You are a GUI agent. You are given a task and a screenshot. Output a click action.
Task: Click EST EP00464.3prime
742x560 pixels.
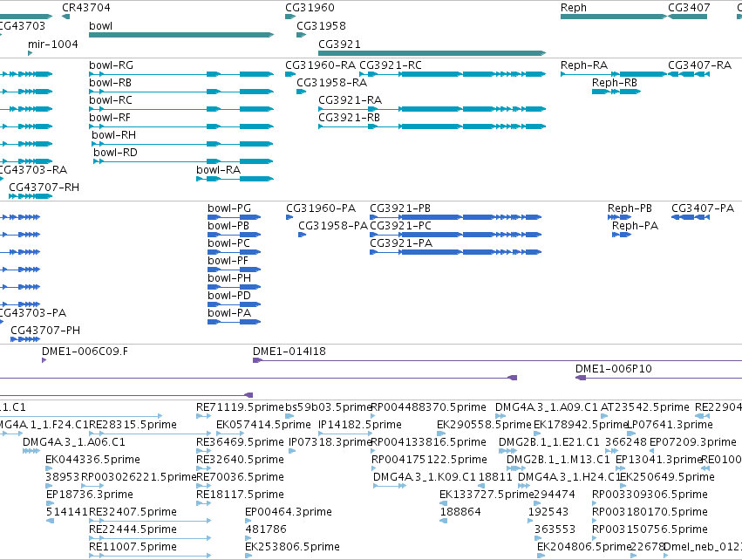click(x=248, y=521)
